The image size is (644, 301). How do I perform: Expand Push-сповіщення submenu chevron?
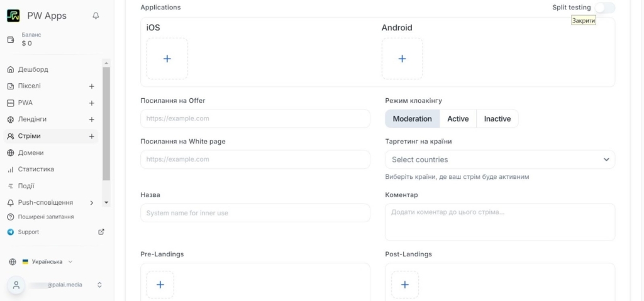tap(92, 203)
